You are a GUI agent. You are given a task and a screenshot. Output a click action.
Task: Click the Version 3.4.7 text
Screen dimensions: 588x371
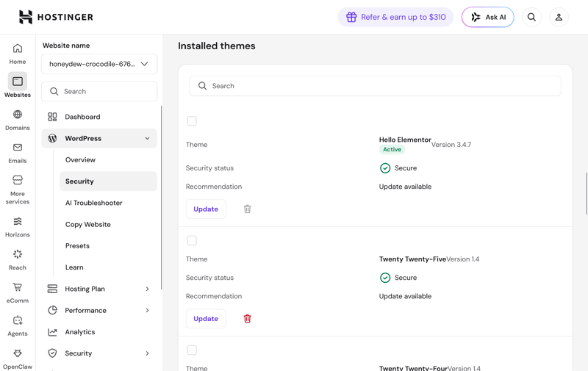451,145
